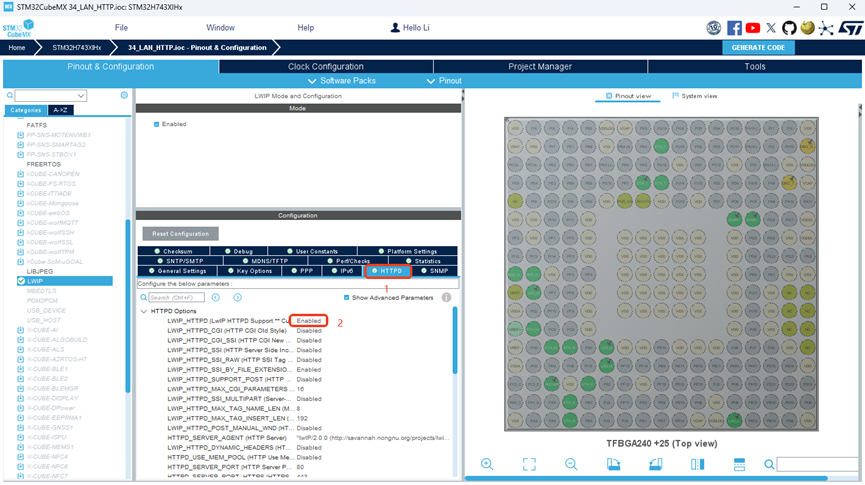Open the X social media icon
The height and width of the screenshot is (485, 865).
pos(771,28)
